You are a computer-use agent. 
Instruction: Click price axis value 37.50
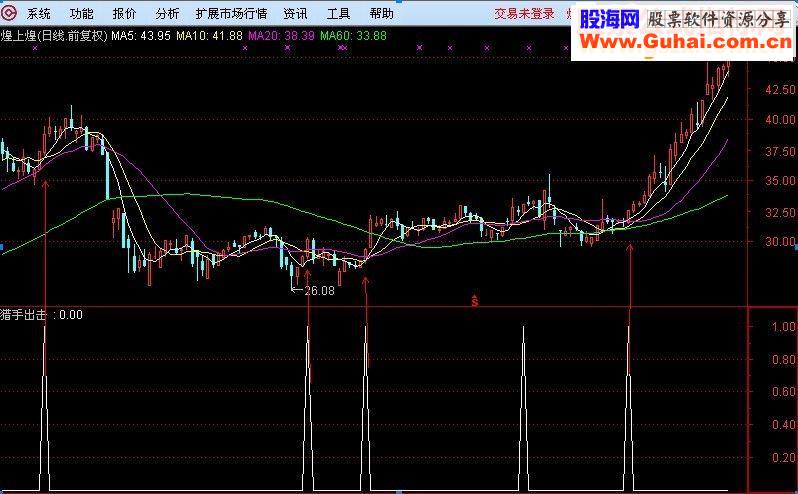(780, 152)
